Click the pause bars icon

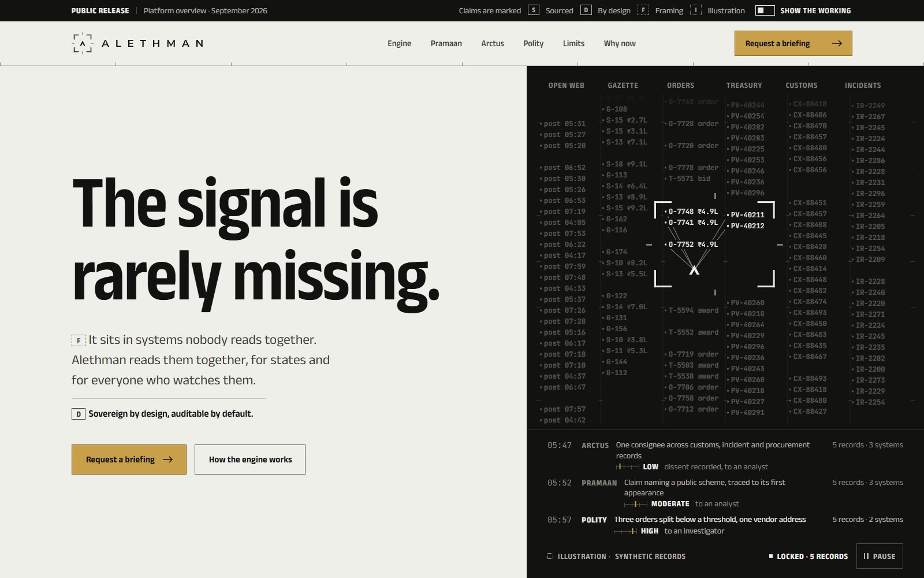(866, 556)
